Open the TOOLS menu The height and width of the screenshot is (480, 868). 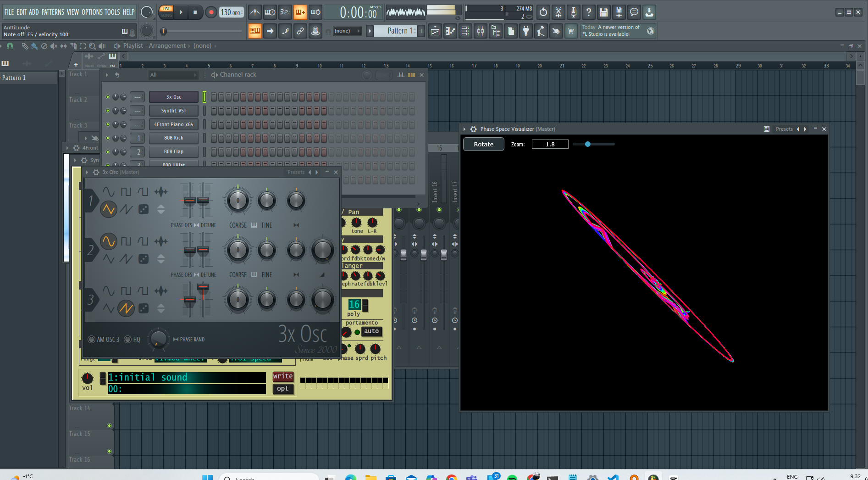coord(112,12)
